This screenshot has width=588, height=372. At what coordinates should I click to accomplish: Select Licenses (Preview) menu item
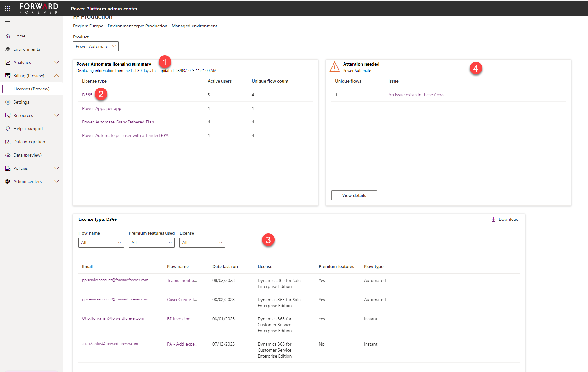pyautogui.click(x=31, y=89)
